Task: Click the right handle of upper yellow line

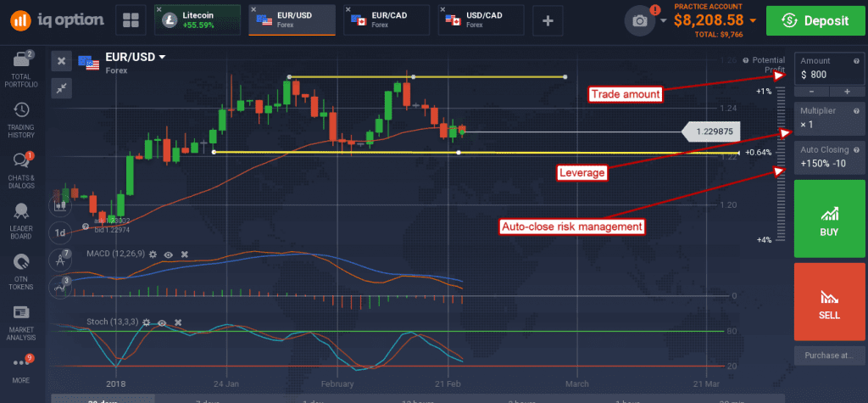Action: point(565,76)
